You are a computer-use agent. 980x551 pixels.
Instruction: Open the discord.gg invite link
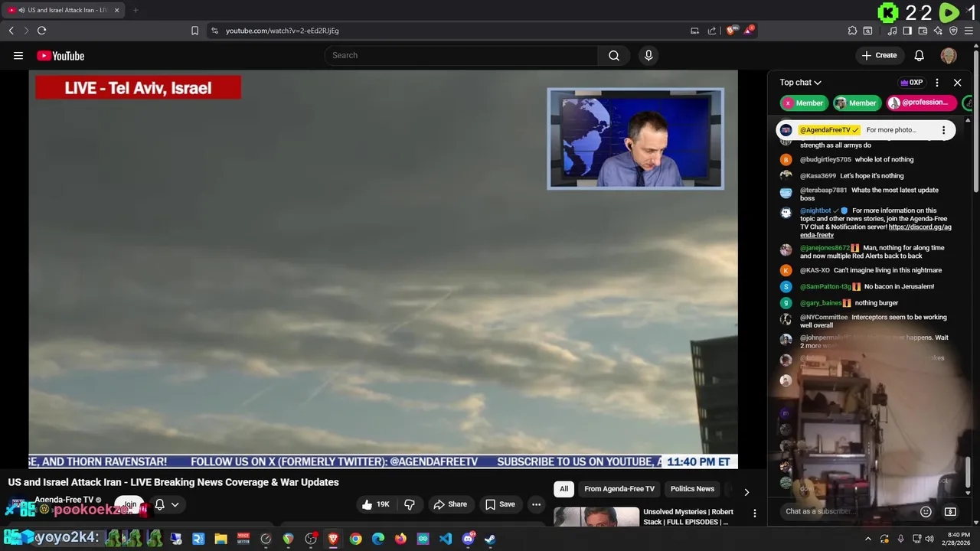[x=876, y=231]
